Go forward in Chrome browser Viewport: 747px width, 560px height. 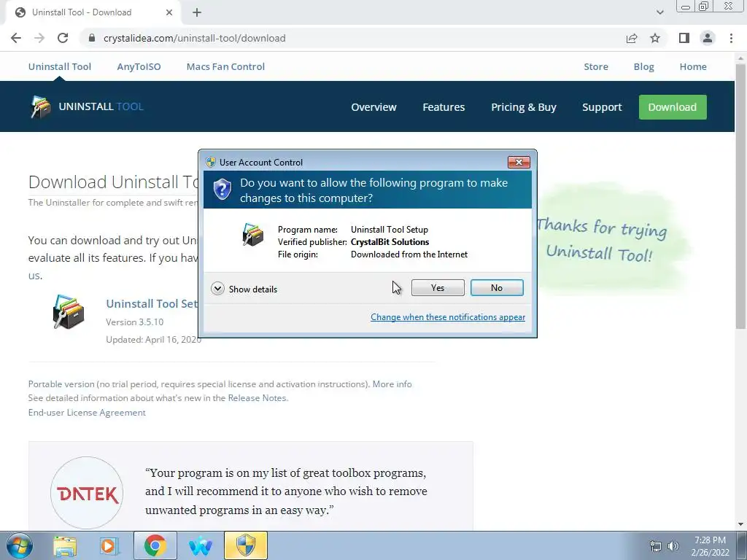[39, 38]
